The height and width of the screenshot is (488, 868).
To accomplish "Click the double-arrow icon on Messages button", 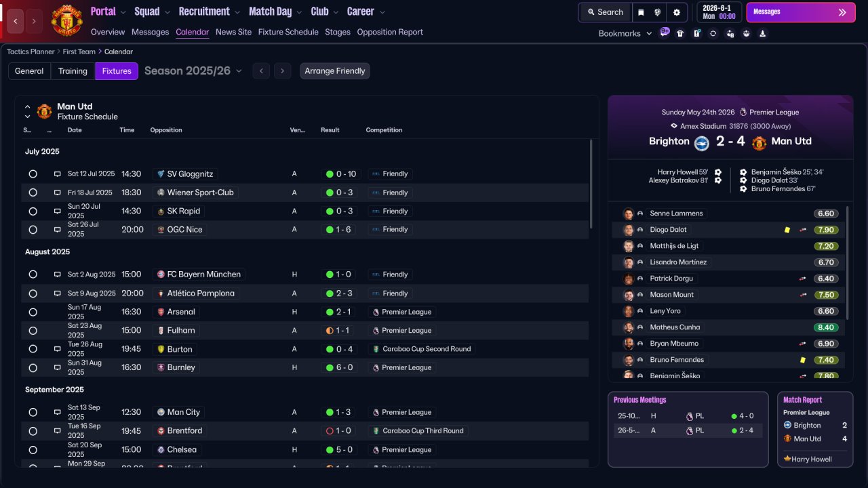I will point(842,12).
